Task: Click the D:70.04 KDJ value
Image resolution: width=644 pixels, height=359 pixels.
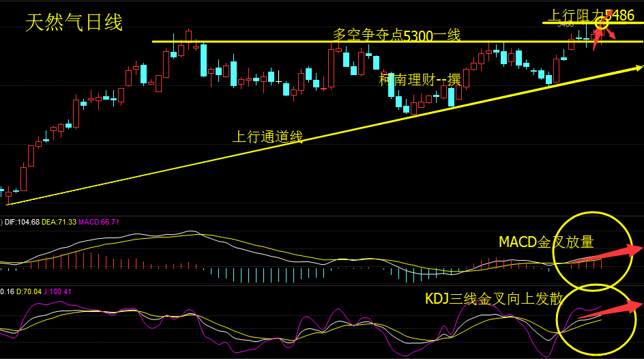Action: (x=29, y=291)
